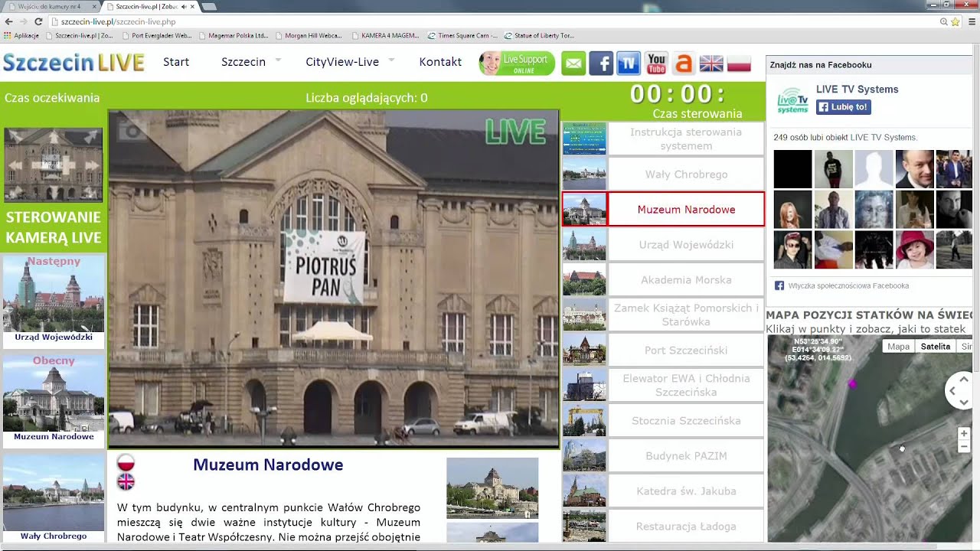Select the Wały Chrobrego camera view
This screenshot has height=551, width=980.
pyautogui.click(x=686, y=174)
